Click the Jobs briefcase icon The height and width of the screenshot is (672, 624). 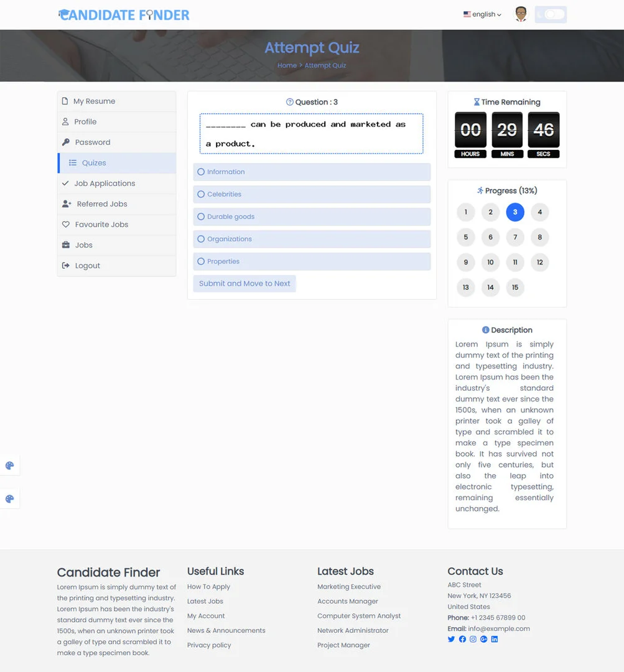coord(65,245)
